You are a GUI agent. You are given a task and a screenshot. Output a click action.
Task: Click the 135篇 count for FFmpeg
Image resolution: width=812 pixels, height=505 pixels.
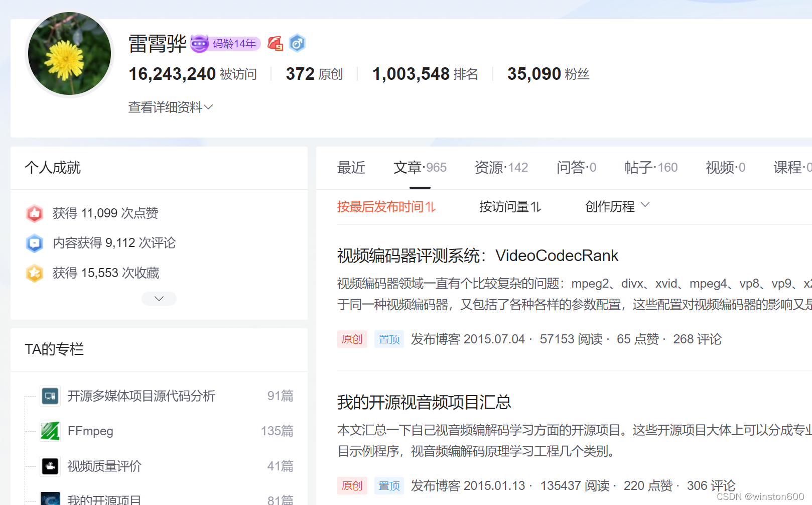pyautogui.click(x=277, y=431)
